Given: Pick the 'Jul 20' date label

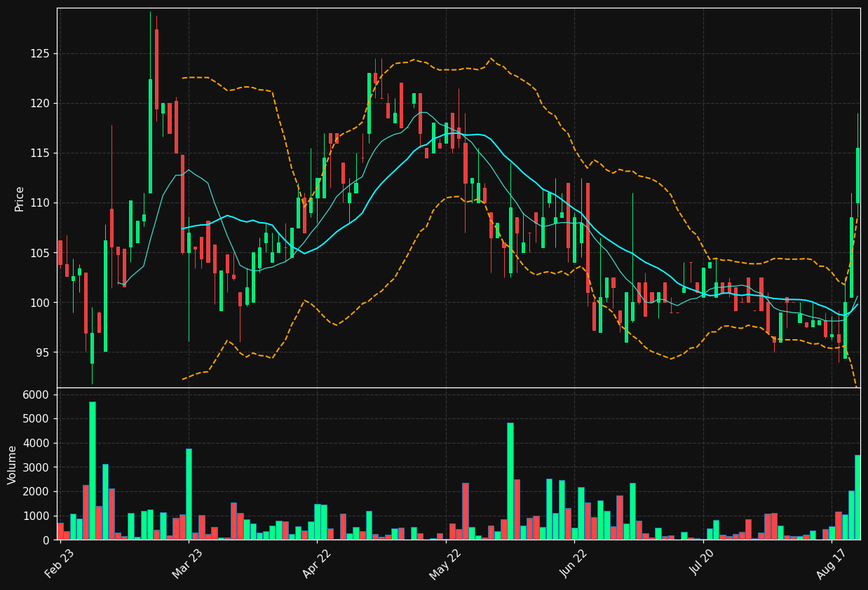Looking at the screenshot, I should click(702, 563).
